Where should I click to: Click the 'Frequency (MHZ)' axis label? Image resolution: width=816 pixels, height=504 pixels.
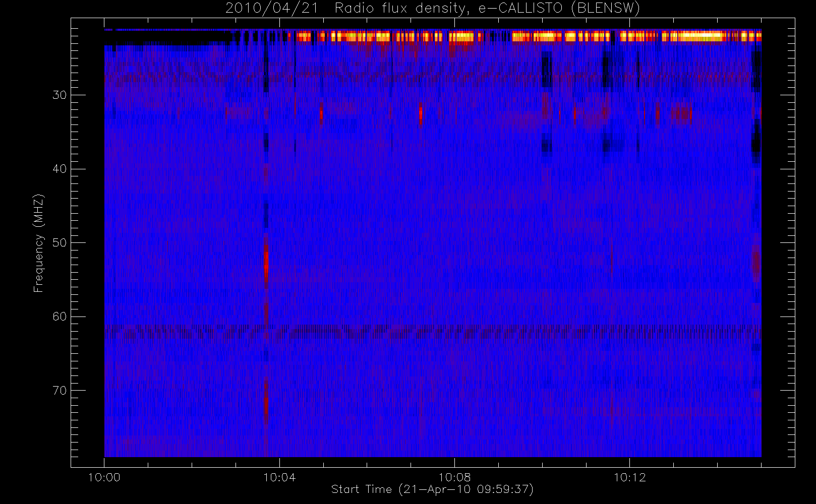(38, 243)
